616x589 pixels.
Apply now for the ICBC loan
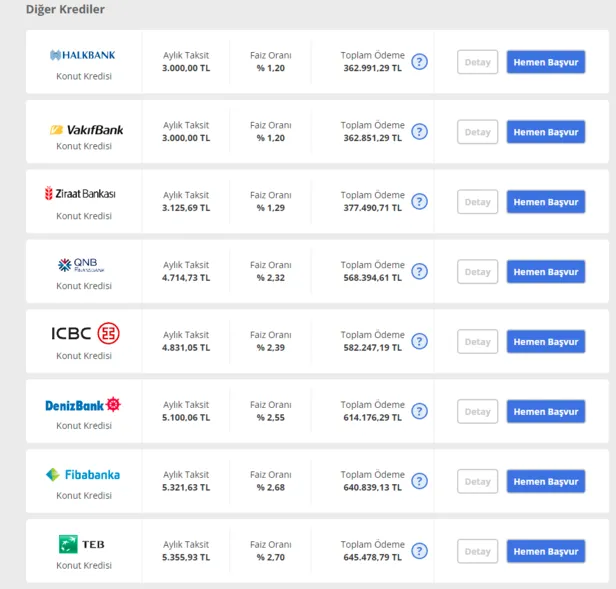click(x=546, y=342)
